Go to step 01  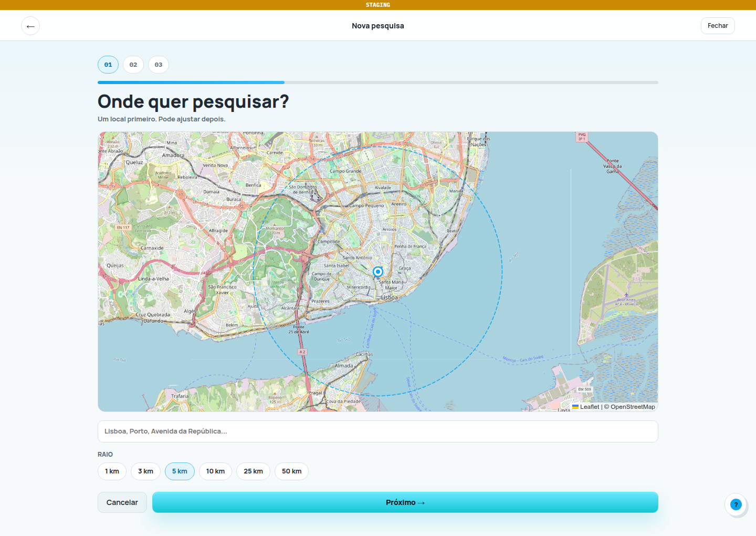click(108, 65)
